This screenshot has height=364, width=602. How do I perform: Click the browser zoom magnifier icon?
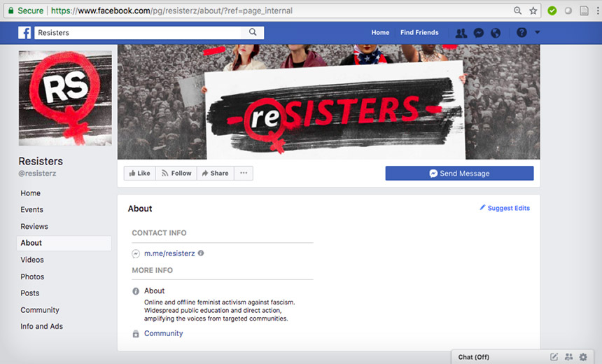pyautogui.click(x=517, y=10)
